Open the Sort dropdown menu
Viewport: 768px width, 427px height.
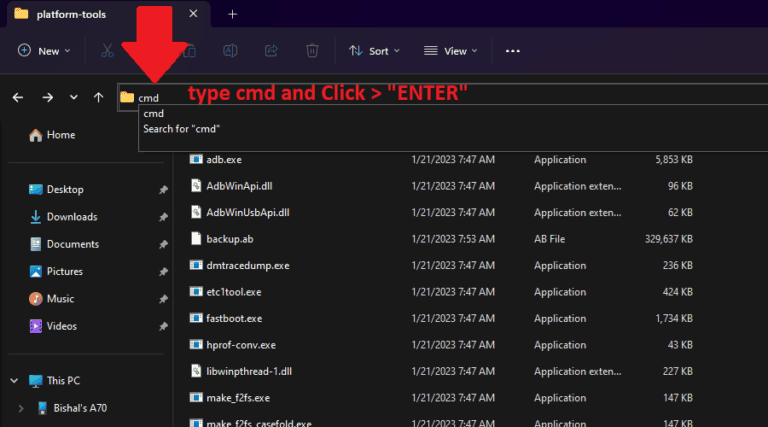(374, 50)
